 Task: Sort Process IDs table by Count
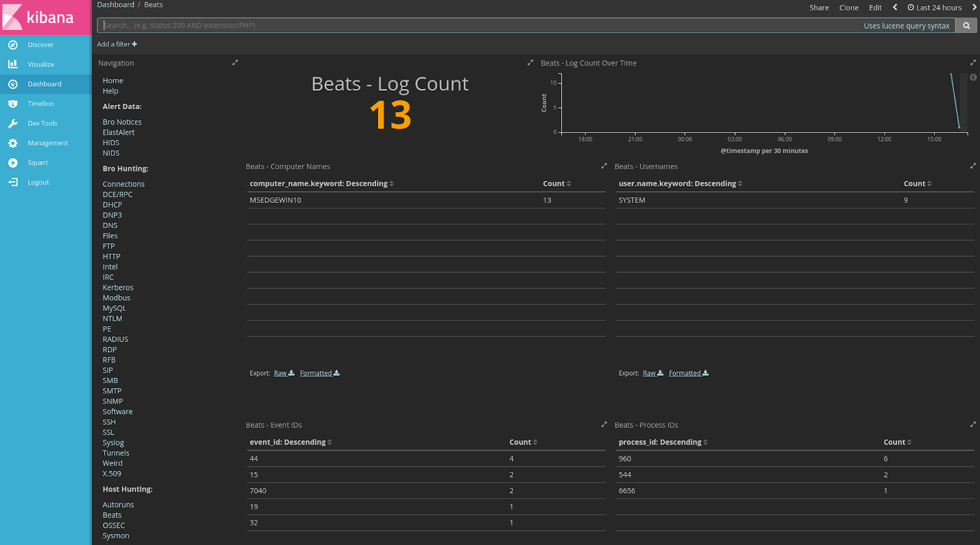click(897, 442)
